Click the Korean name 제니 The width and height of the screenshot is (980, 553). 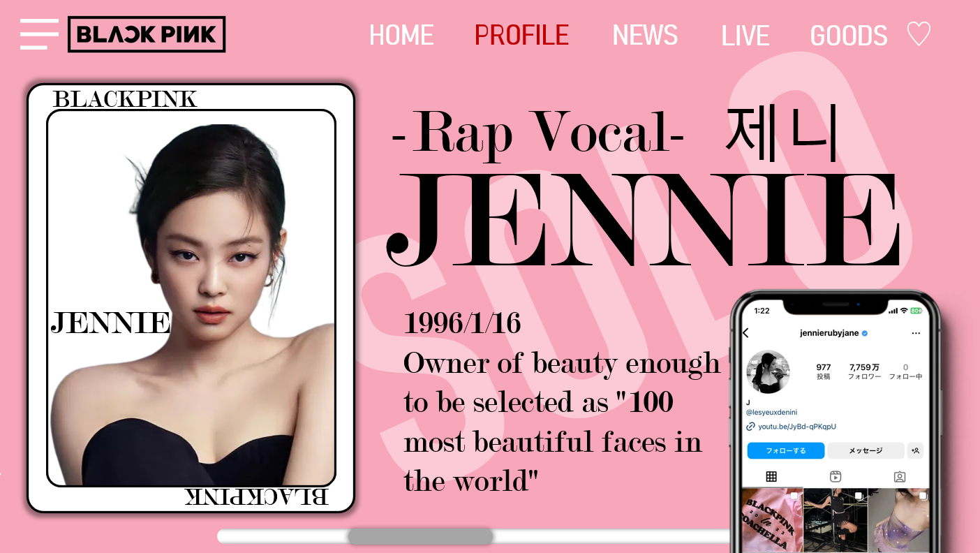tap(782, 132)
